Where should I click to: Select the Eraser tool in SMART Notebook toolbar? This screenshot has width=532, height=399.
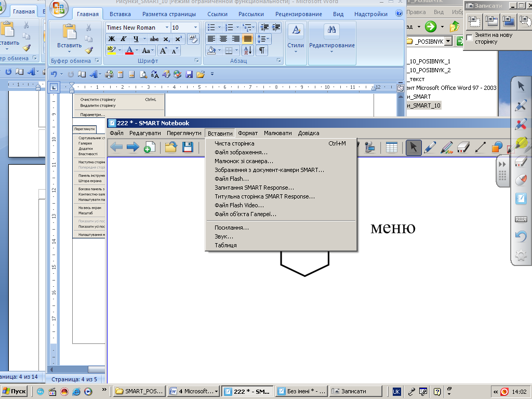pos(463,148)
